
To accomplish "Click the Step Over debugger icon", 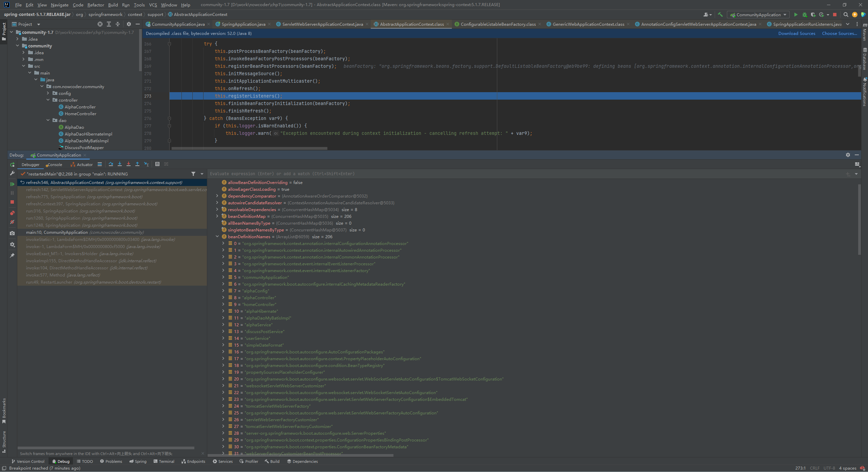I will (x=111, y=164).
